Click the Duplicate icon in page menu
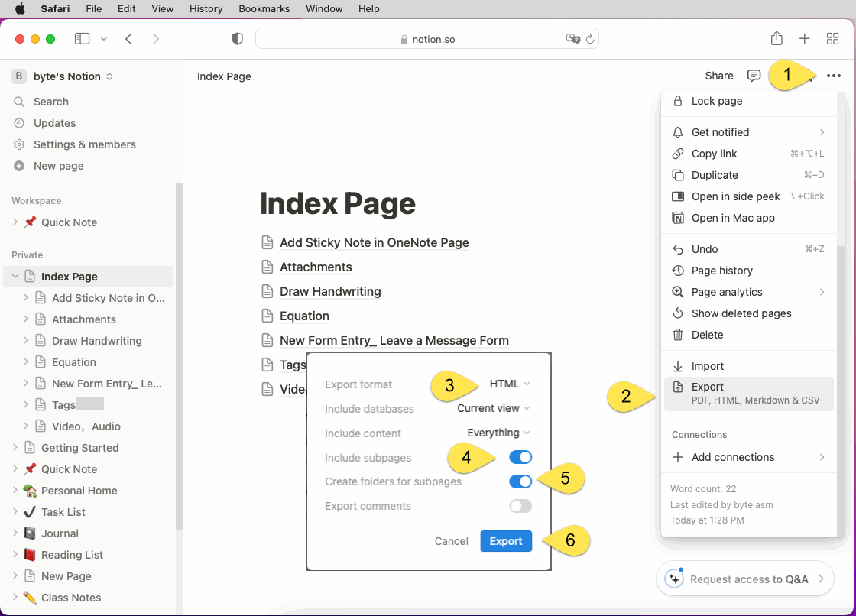 tap(677, 175)
